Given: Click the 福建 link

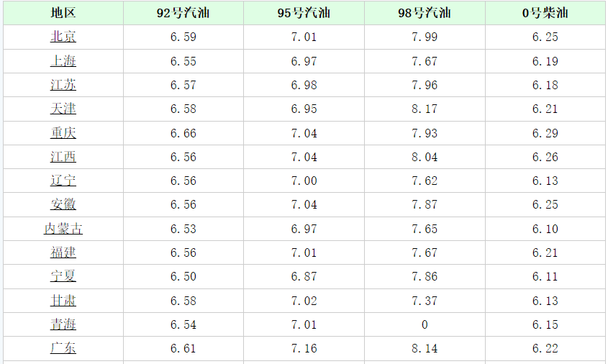Looking at the screenshot, I should pyautogui.click(x=63, y=252).
